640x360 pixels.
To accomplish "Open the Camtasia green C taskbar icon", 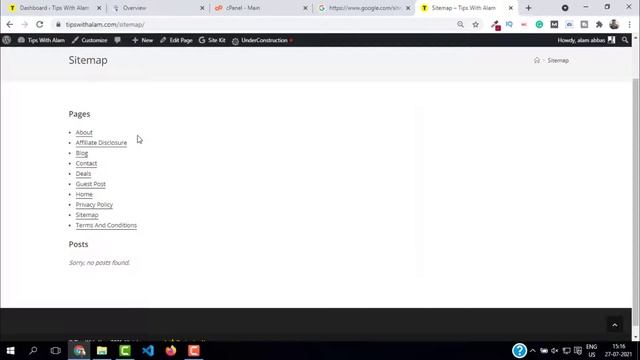I will [x=125, y=351].
